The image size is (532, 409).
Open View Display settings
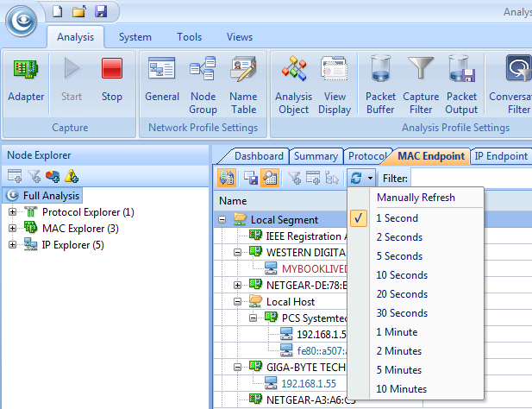tap(335, 85)
